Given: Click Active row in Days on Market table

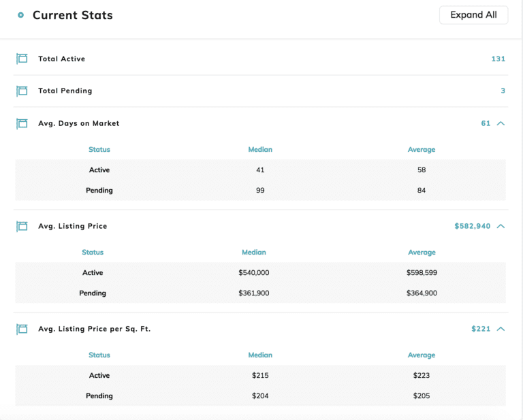Looking at the screenshot, I should [260, 170].
